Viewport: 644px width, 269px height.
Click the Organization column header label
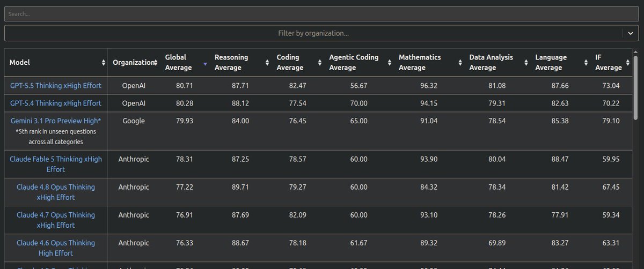tap(133, 63)
